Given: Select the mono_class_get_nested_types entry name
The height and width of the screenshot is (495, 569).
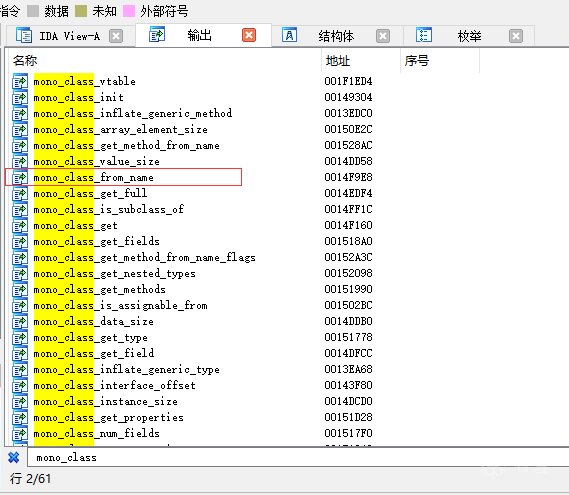Looking at the screenshot, I should (115, 273).
